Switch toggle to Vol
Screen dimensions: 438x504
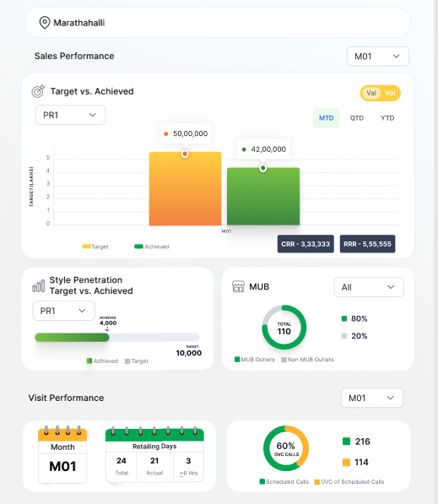(390, 93)
